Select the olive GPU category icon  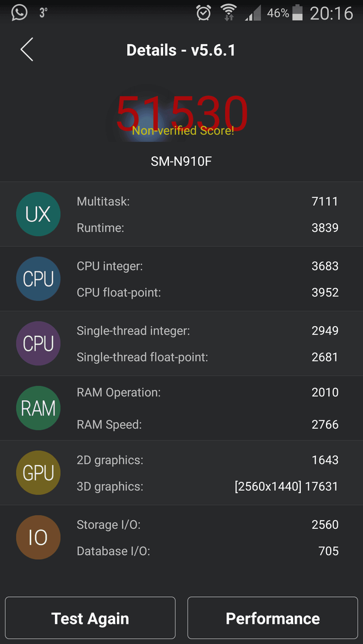38,473
